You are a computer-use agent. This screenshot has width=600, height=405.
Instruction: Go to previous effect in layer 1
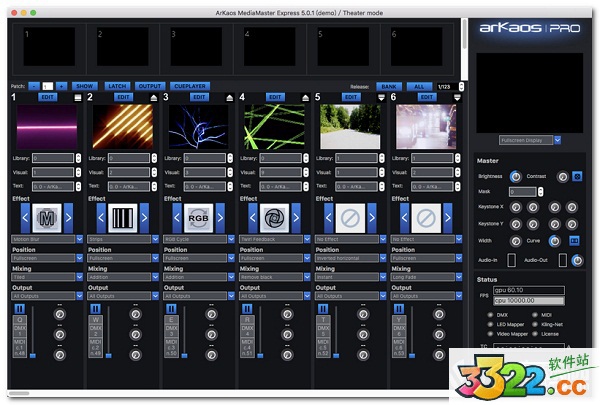click(25, 218)
